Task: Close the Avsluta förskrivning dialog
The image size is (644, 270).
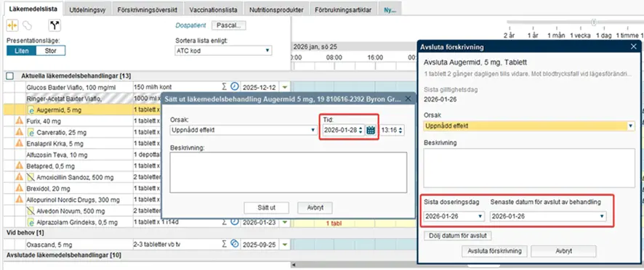Action: 633,46
